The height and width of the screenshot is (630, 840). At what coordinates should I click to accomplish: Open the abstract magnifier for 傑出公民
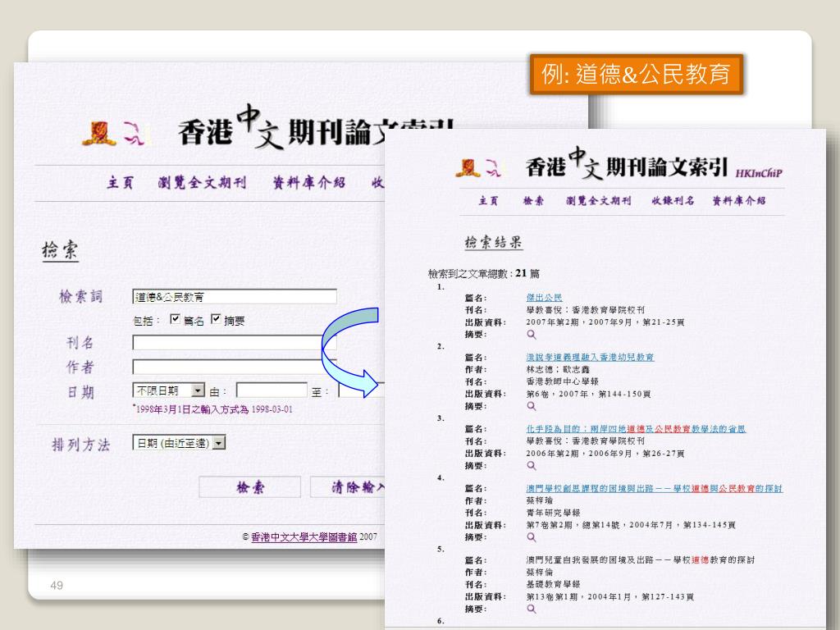[x=532, y=335]
